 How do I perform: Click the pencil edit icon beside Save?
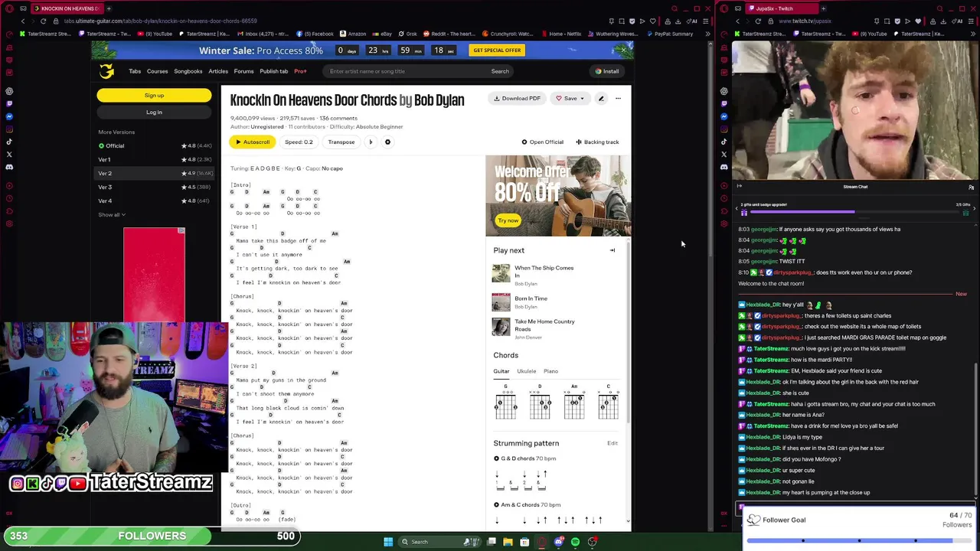[x=601, y=99]
